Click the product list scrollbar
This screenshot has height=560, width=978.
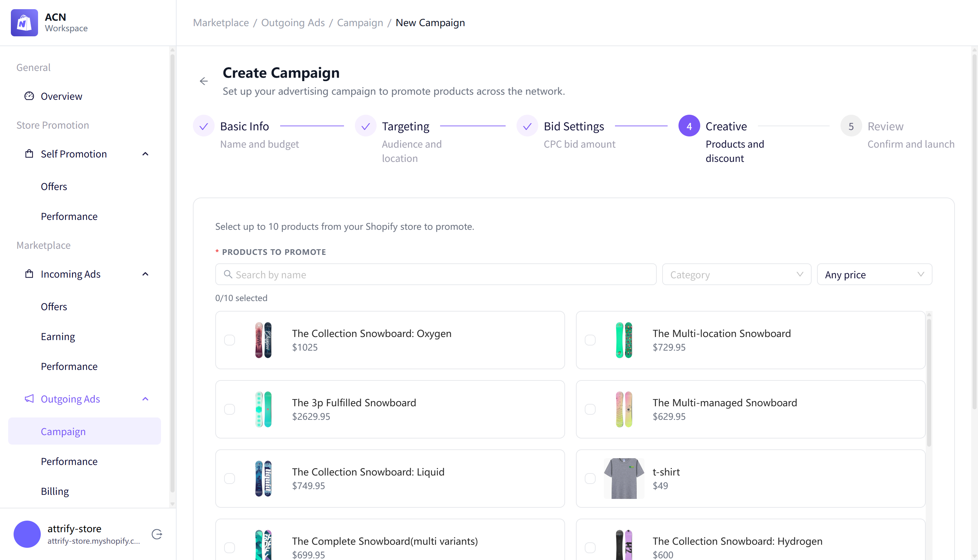pyautogui.click(x=929, y=383)
